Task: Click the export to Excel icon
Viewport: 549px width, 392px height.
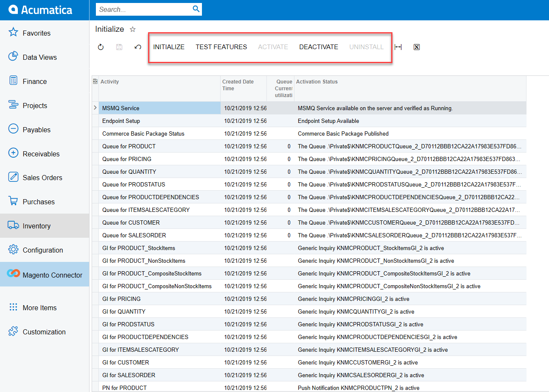Action: tap(417, 47)
